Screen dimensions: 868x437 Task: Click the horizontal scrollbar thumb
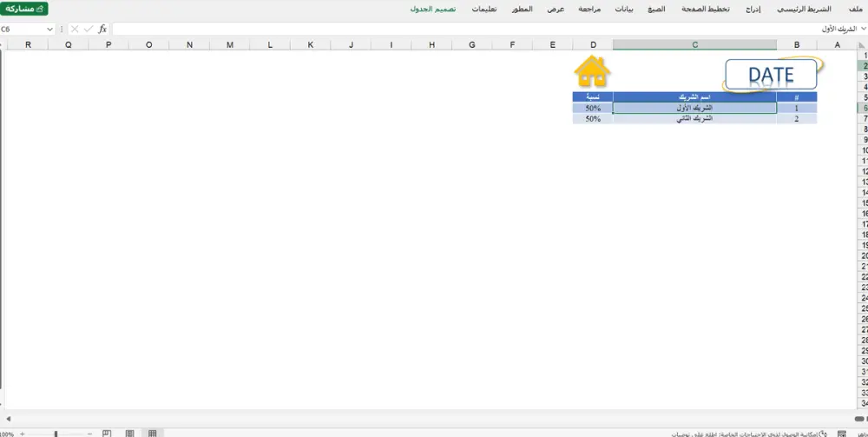point(860,420)
